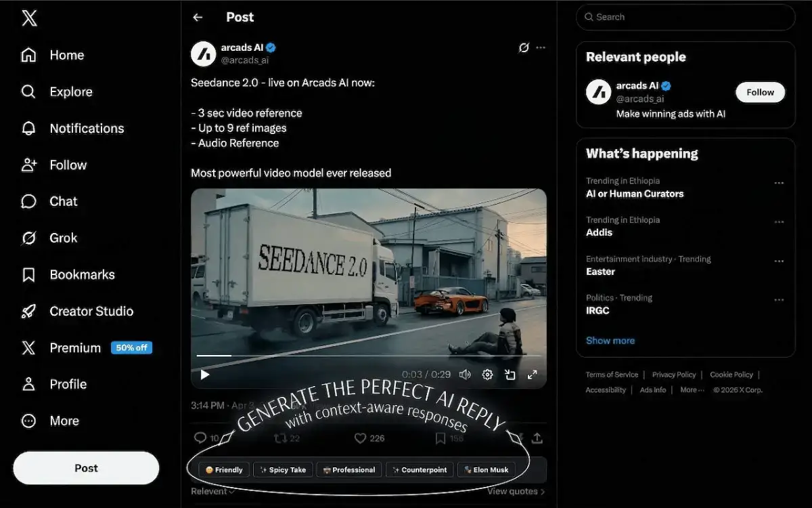Select the Spicy Take reply tone
This screenshot has width=812, height=508.
click(283, 469)
